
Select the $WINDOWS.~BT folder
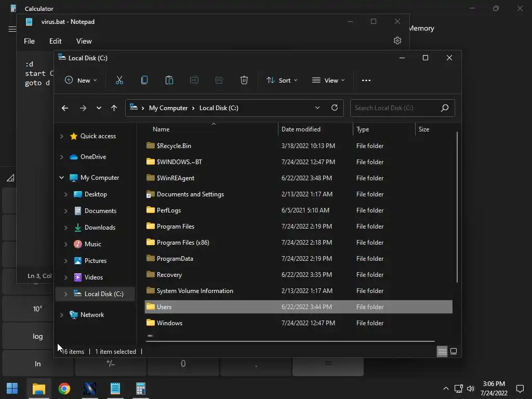(x=299, y=162)
